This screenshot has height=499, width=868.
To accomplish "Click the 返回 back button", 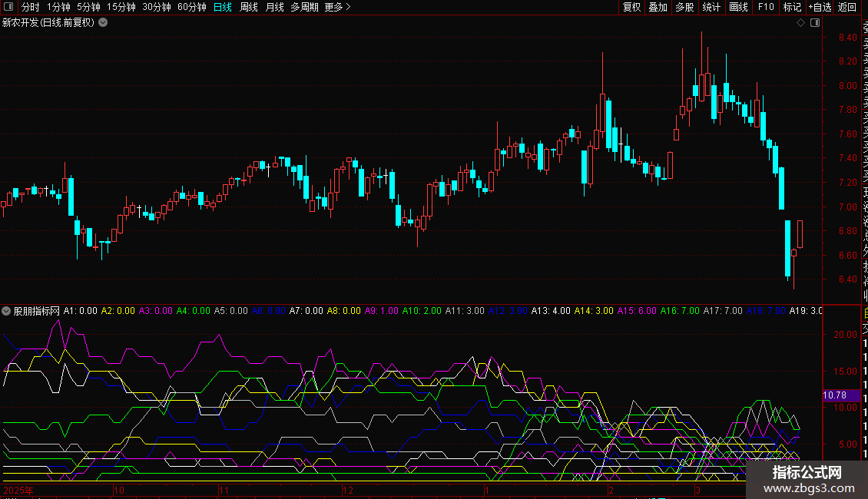I will pos(847,8).
